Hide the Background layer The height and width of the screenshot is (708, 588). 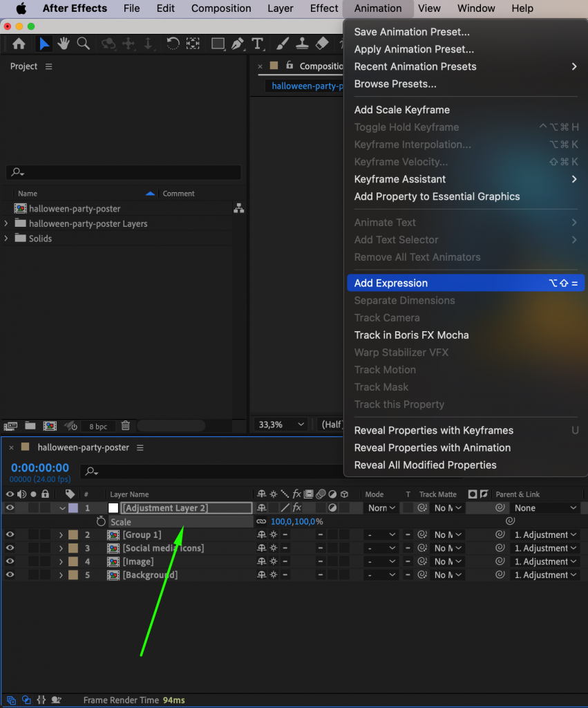10,575
